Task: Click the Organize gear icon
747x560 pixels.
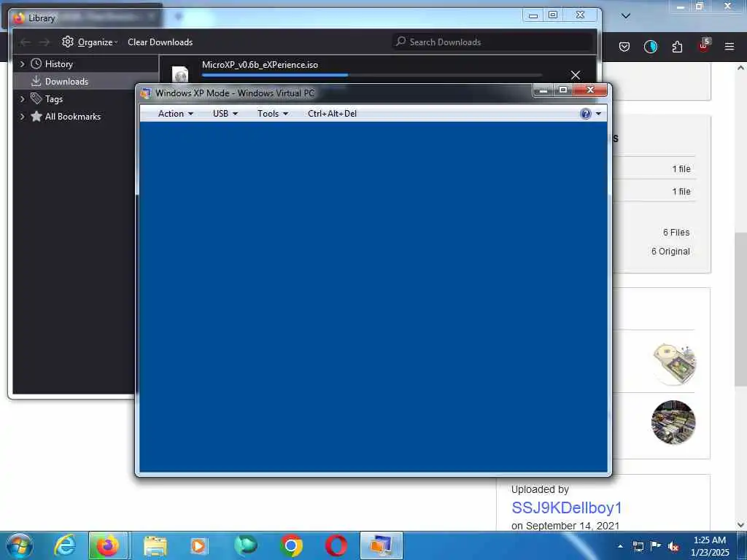Action: (x=68, y=42)
